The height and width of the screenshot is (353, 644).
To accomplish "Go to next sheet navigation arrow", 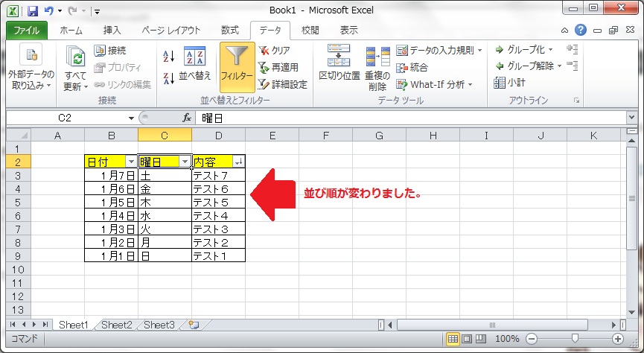I will pos(34,325).
